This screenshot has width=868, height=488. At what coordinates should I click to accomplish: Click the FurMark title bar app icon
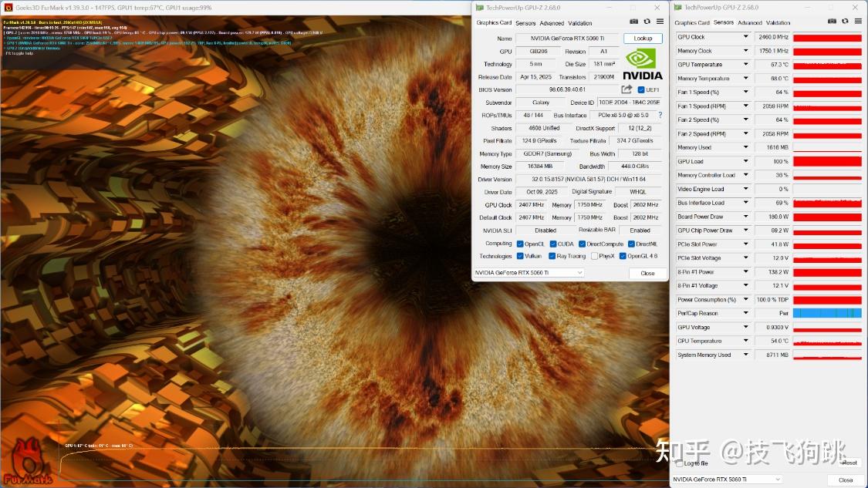(x=8, y=7)
